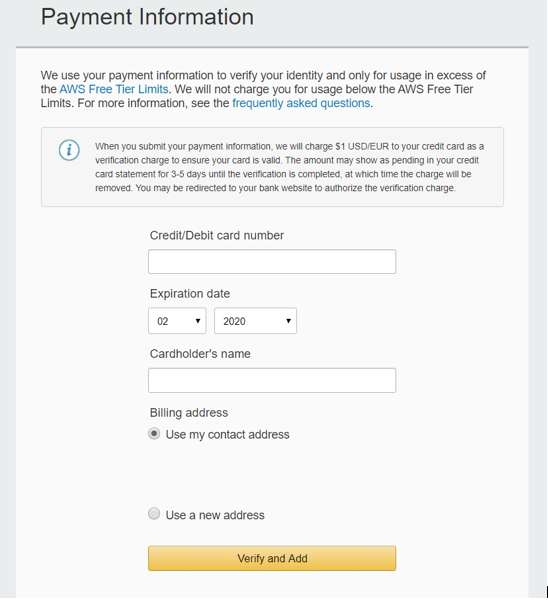Screen dimensions: 548x600
Task: Click the "Use a new address" label text
Action: pos(215,515)
